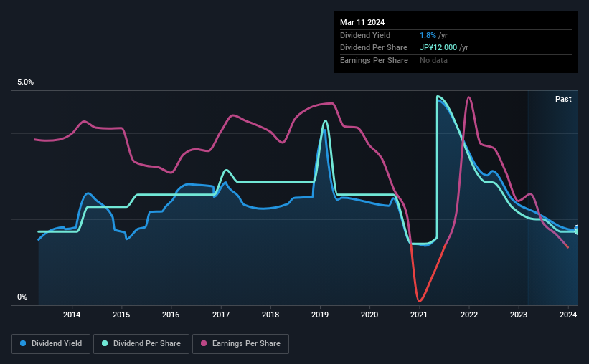This screenshot has width=589, height=364.
Task: Click the 'Dividend Yield' tooltip row label
Action: 365,35
